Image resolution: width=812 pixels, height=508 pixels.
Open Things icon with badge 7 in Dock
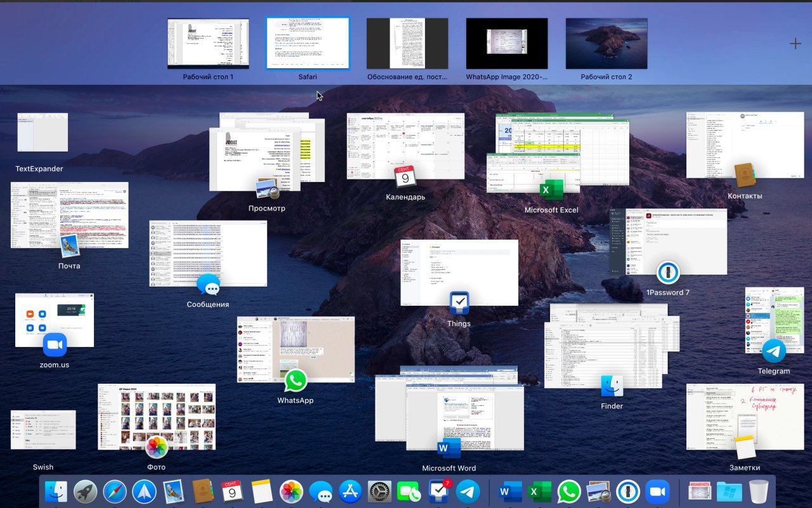(438, 492)
